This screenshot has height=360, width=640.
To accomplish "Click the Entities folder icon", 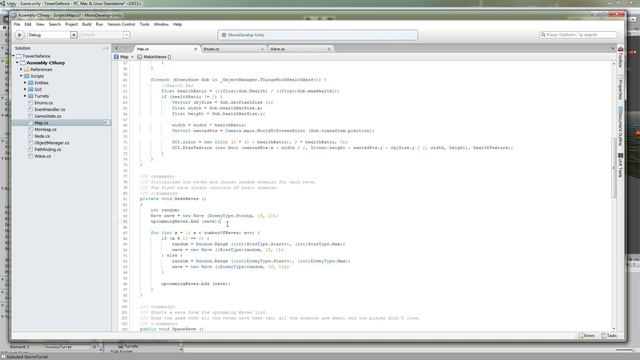I will pyautogui.click(x=31, y=83).
